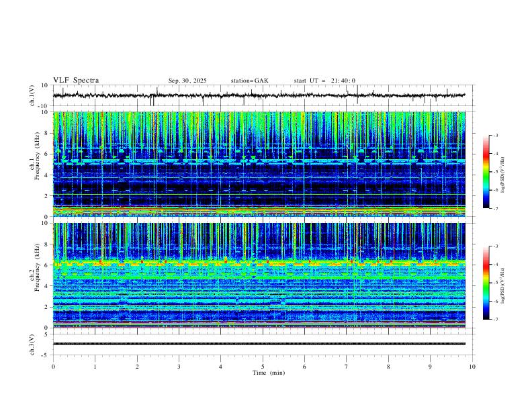Click the '-3' tick on ch.1 color bar
Screen dimensions: 532x411
coord(496,135)
